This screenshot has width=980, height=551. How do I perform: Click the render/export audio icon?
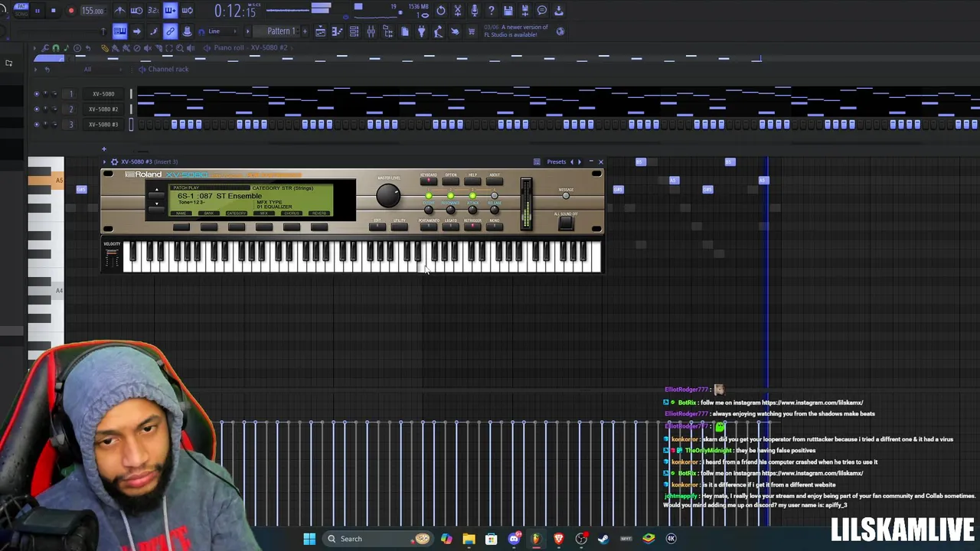click(x=525, y=11)
